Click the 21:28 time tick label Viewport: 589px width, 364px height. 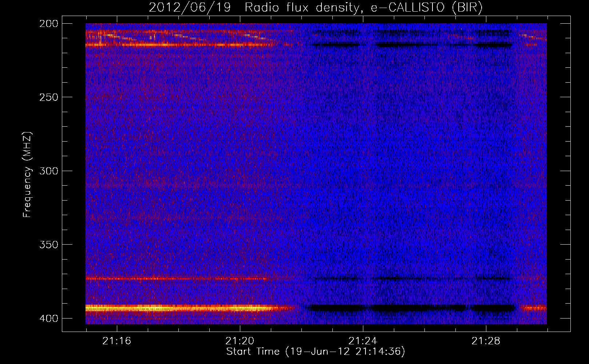[486, 341]
